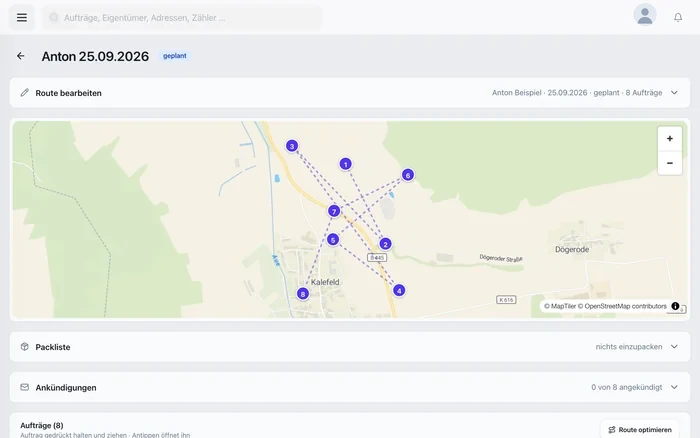Expand the Packliste section chevron

click(674, 346)
